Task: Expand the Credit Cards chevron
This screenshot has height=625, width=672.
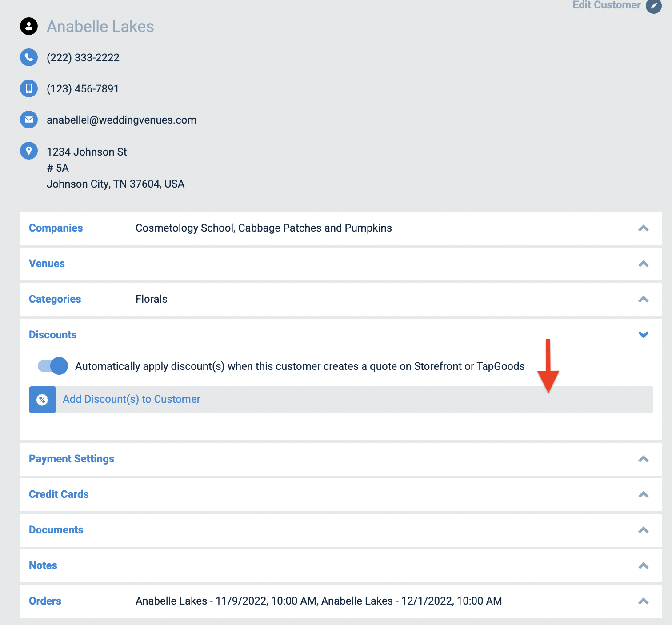Action: pyautogui.click(x=644, y=494)
